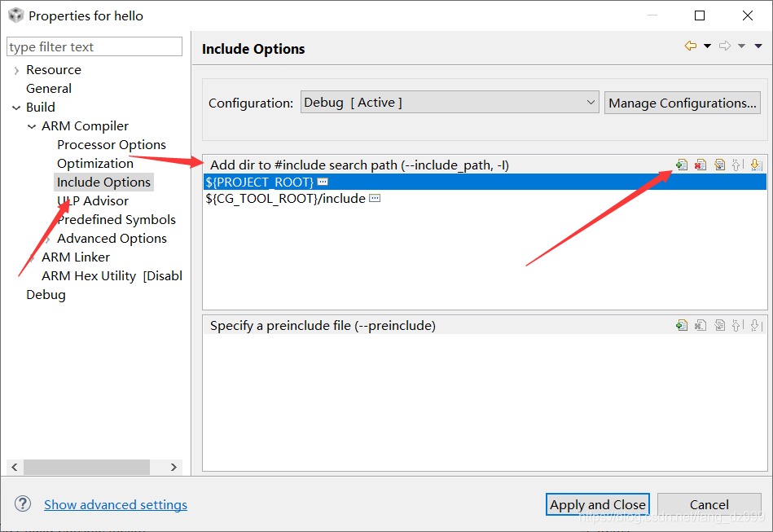This screenshot has width=773, height=532.
Task: Move preinclude entry down icon
Action: tap(756, 325)
